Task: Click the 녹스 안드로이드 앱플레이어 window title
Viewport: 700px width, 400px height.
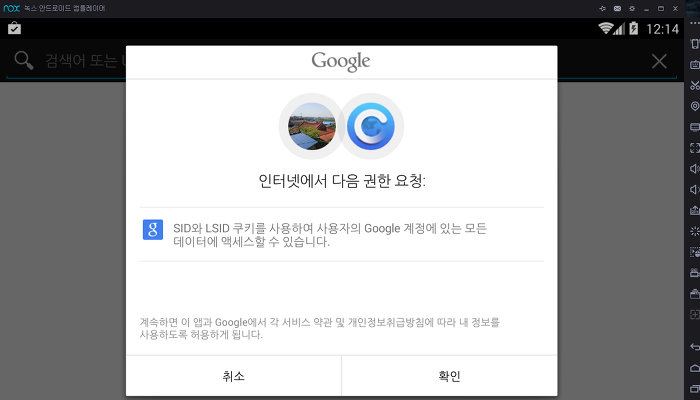Action: pyautogui.click(x=65, y=8)
